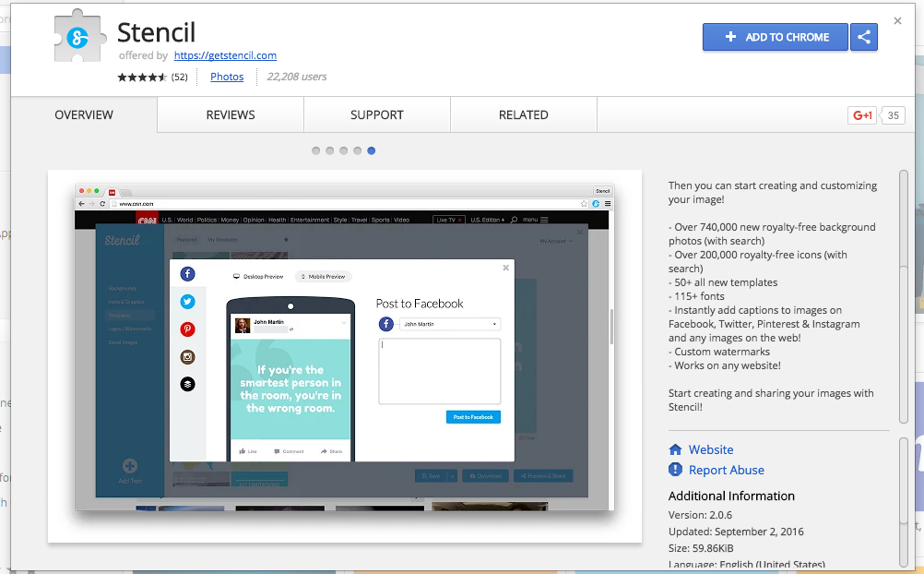Close the extension detail dialog
924x574 pixels.
[x=897, y=20]
